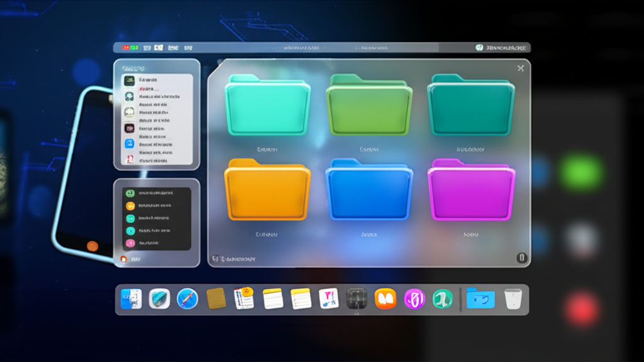Click the round dark button at window's bottom-right corner
Viewport: 644px width, 362px height.
521,257
